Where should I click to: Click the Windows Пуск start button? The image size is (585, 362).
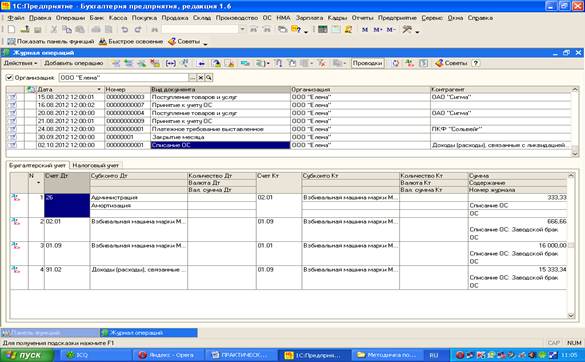coord(27,355)
